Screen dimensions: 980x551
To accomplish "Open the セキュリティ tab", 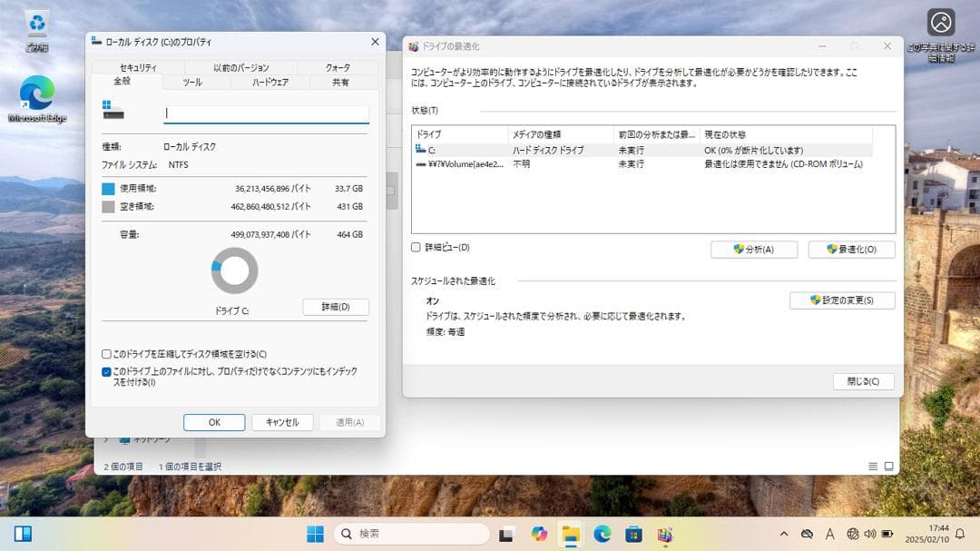I will tap(136, 67).
